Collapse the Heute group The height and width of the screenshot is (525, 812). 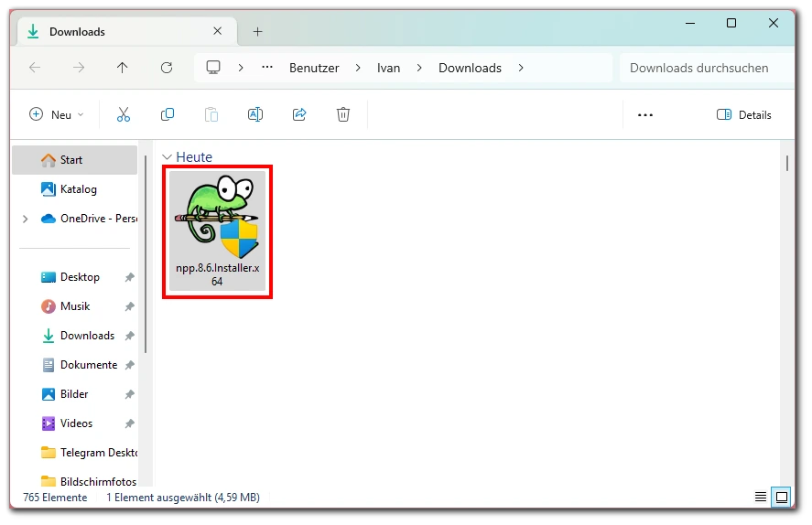click(x=167, y=156)
